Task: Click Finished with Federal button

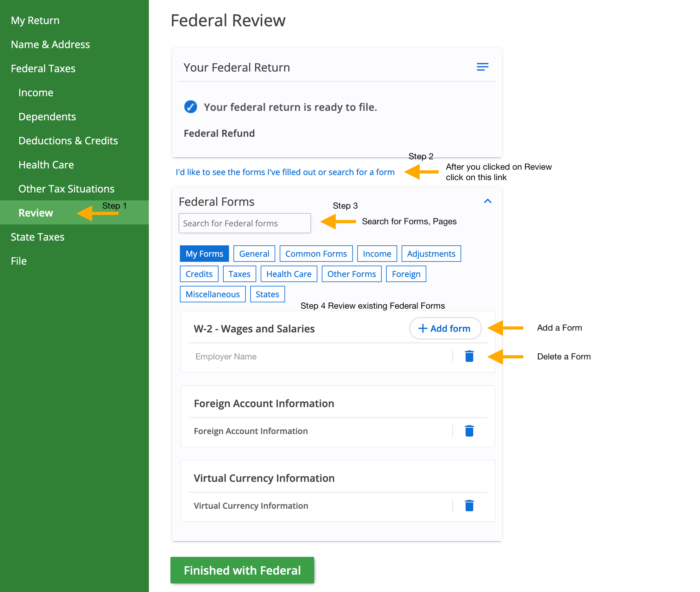Action: tap(242, 570)
